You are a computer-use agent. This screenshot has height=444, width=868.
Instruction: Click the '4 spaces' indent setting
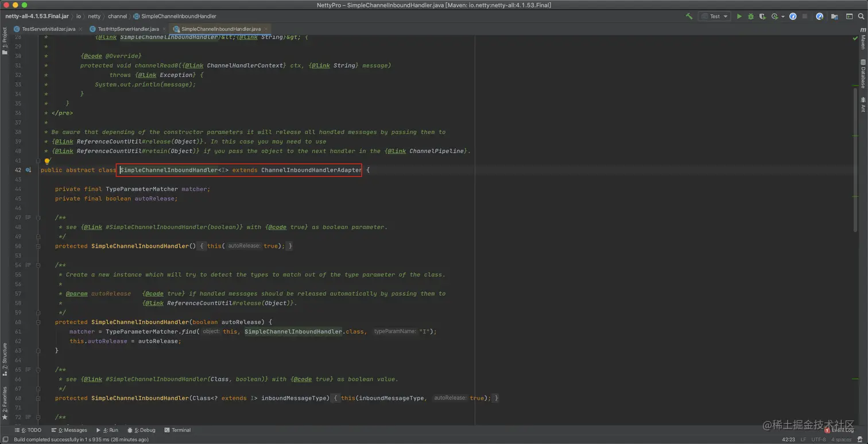842,439
